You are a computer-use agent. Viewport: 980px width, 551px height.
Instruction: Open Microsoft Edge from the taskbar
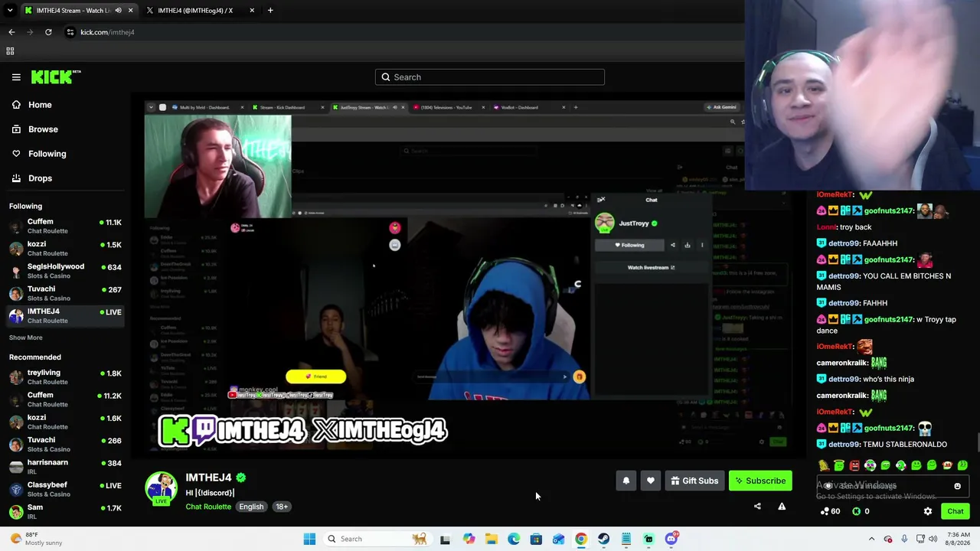[x=514, y=539]
